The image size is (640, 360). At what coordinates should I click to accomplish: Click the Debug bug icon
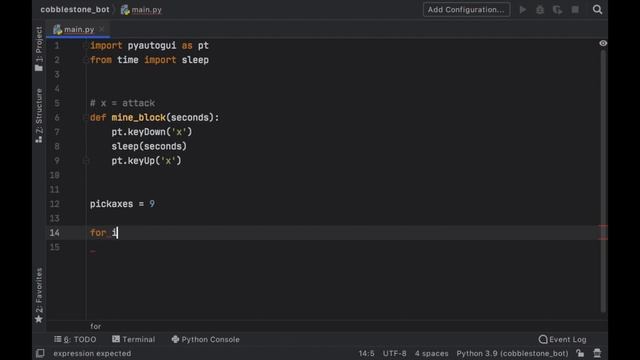click(540, 10)
